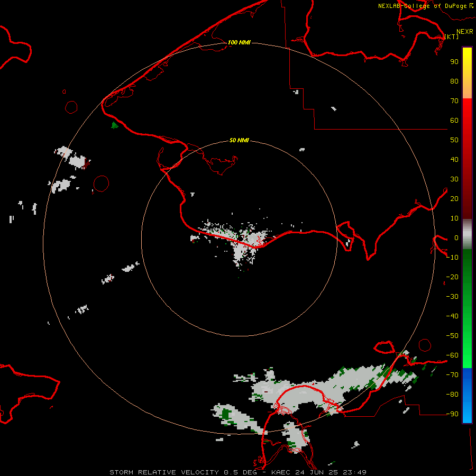Pick the red segment of the color bar

[467, 159]
